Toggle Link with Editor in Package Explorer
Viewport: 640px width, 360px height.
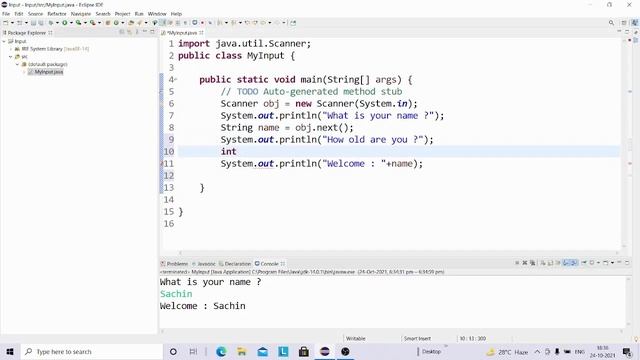129,32
